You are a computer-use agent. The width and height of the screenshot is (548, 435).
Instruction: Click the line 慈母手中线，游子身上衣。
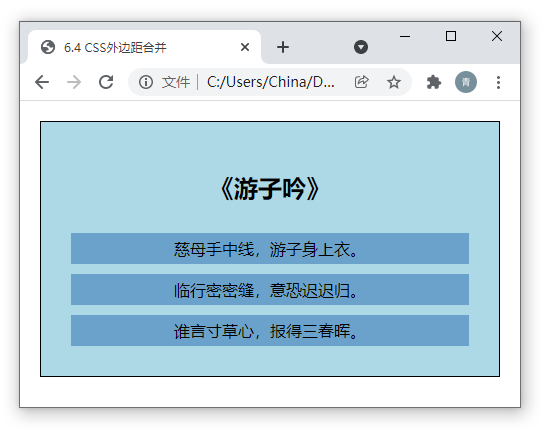click(270, 248)
